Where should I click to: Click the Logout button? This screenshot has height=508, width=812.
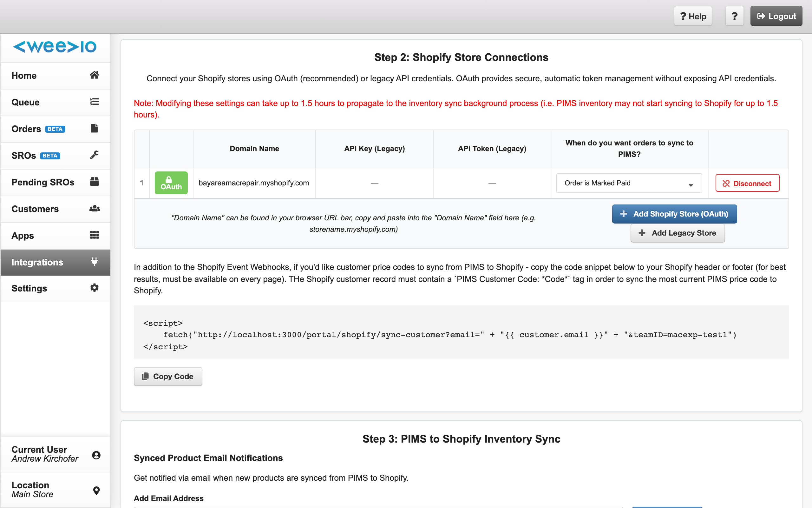[776, 16]
